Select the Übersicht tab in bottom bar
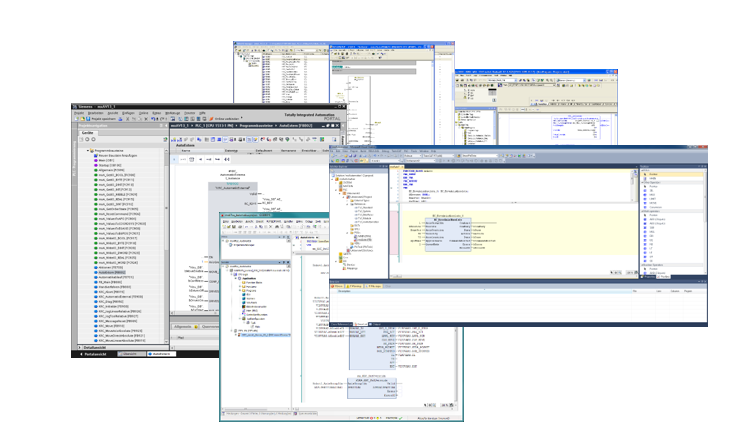751x447 pixels. pos(128,353)
